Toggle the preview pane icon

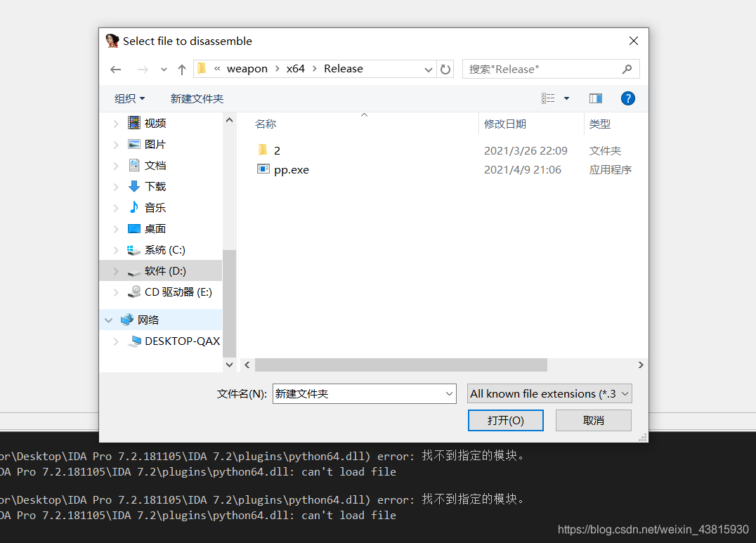pyautogui.click(x=595, y=98)
